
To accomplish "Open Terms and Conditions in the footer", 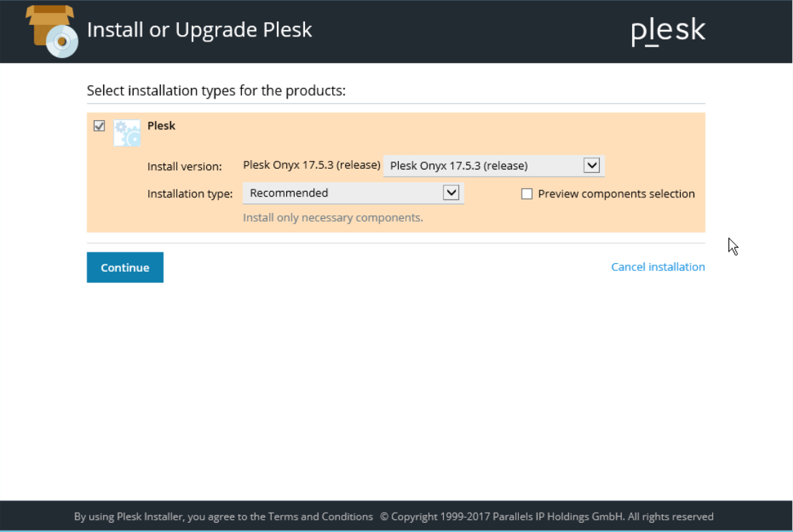I will click(321, 516).
